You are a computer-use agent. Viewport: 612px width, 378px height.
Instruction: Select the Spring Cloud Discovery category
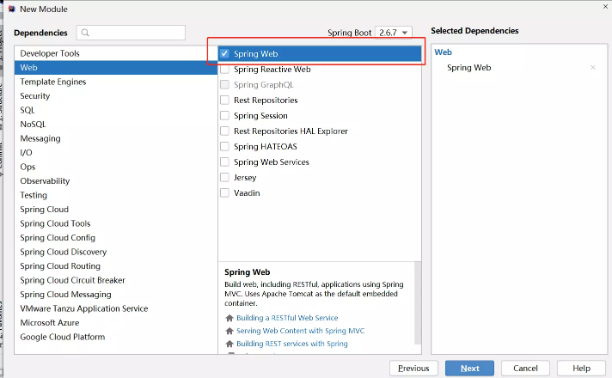(x=116, y=252)
